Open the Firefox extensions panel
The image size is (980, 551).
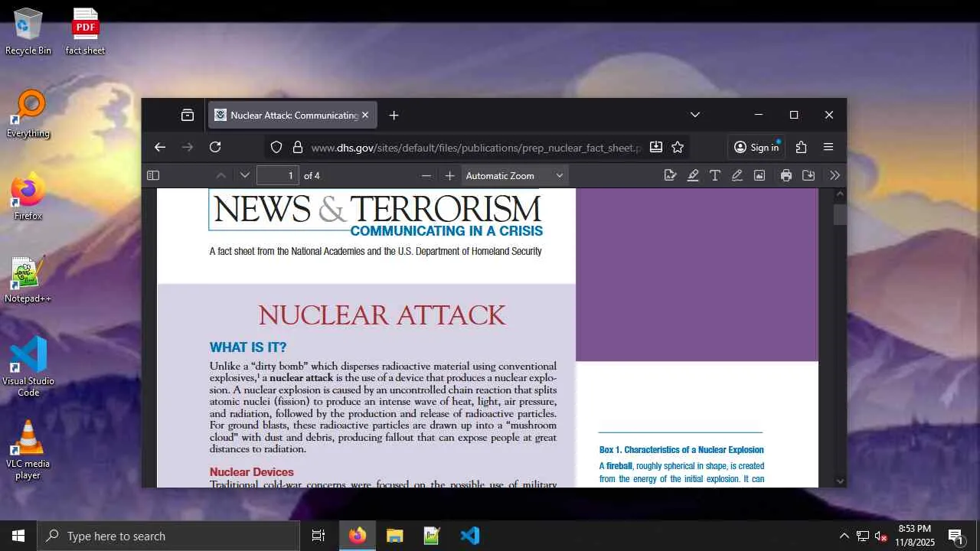coord(801,147)
